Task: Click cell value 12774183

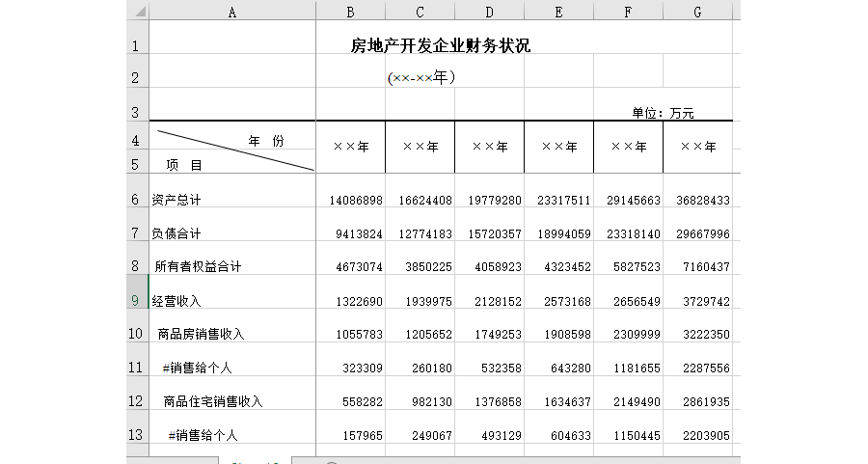Action: click(425, 234)
